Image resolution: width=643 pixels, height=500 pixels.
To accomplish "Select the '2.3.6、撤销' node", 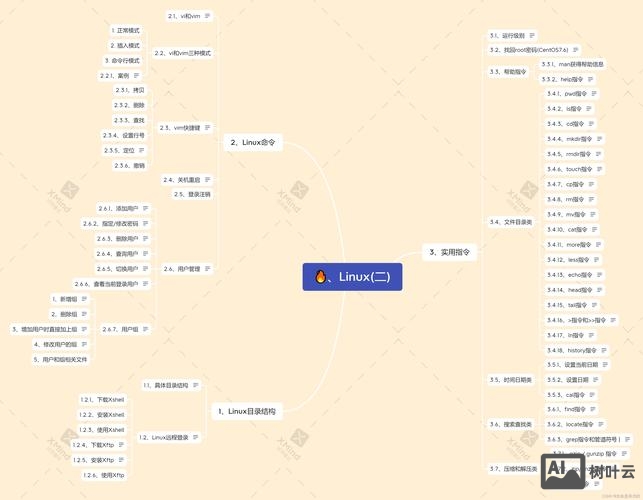I will 130,166.
